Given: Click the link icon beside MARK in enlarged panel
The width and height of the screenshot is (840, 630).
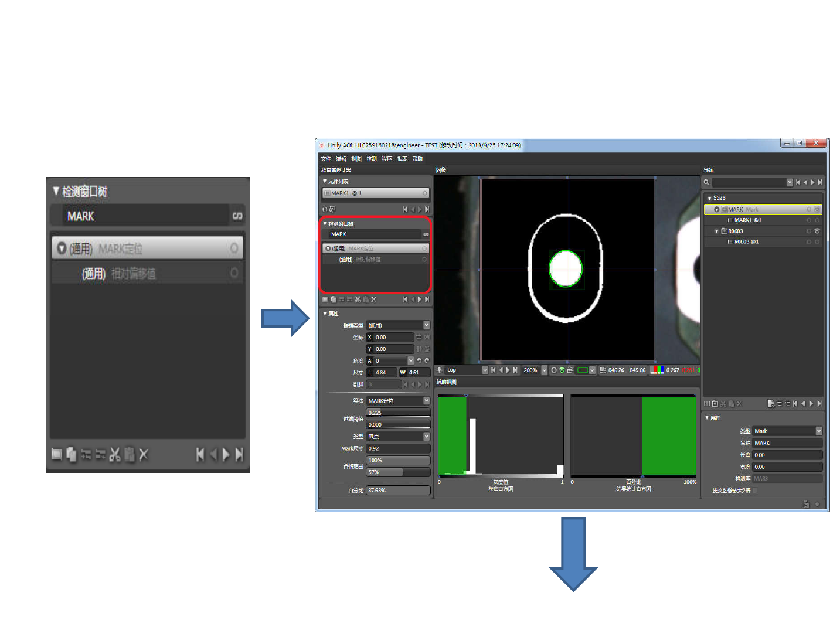Looking at the screenshot, I should 237,216.
